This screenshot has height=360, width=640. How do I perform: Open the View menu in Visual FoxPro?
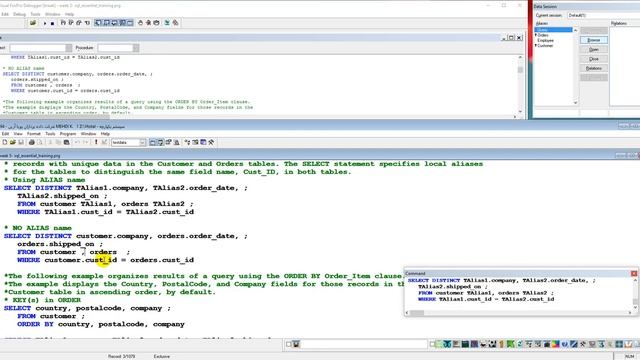(18, 133)
